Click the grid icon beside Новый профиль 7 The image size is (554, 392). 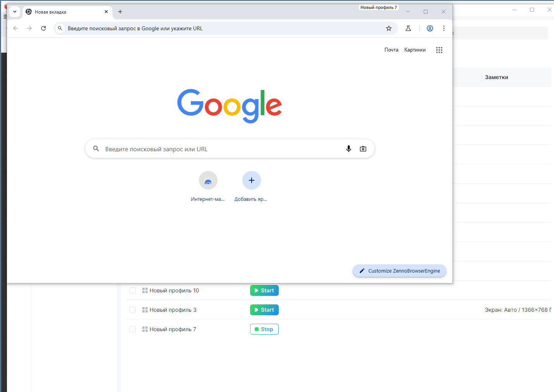coord(145,329)
